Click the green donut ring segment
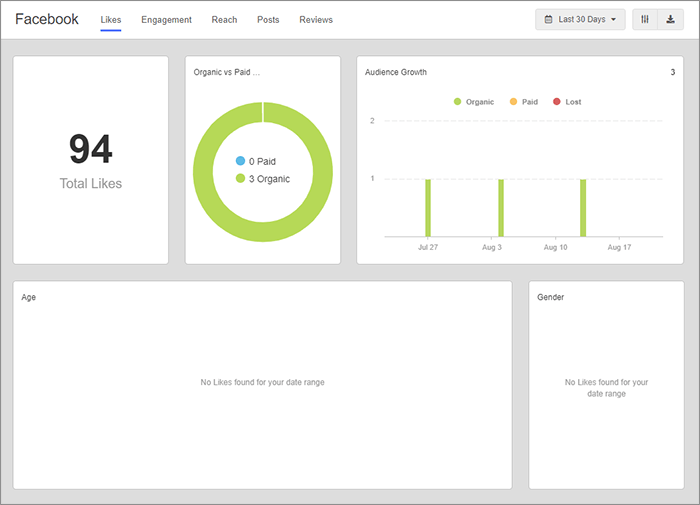The width and height of the screenshot is (700, 505). pyautogui.click(x=263, y=232)
